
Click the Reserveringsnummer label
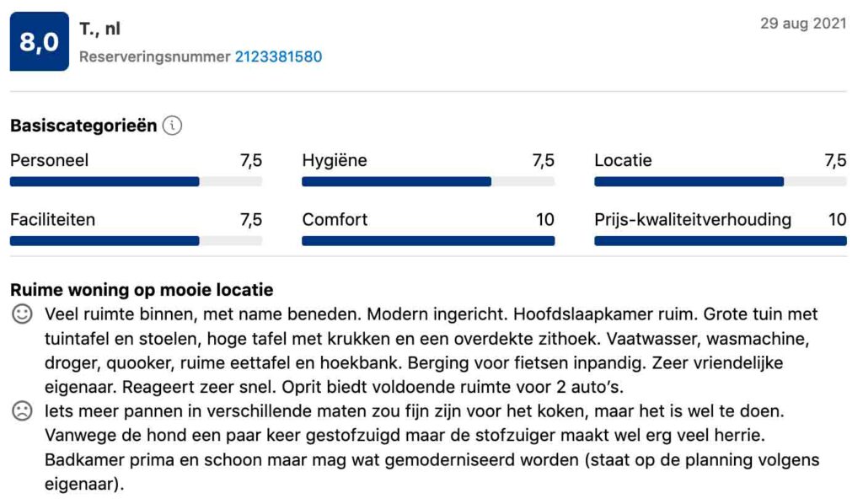pyautogui.click(x=154, y=56)
